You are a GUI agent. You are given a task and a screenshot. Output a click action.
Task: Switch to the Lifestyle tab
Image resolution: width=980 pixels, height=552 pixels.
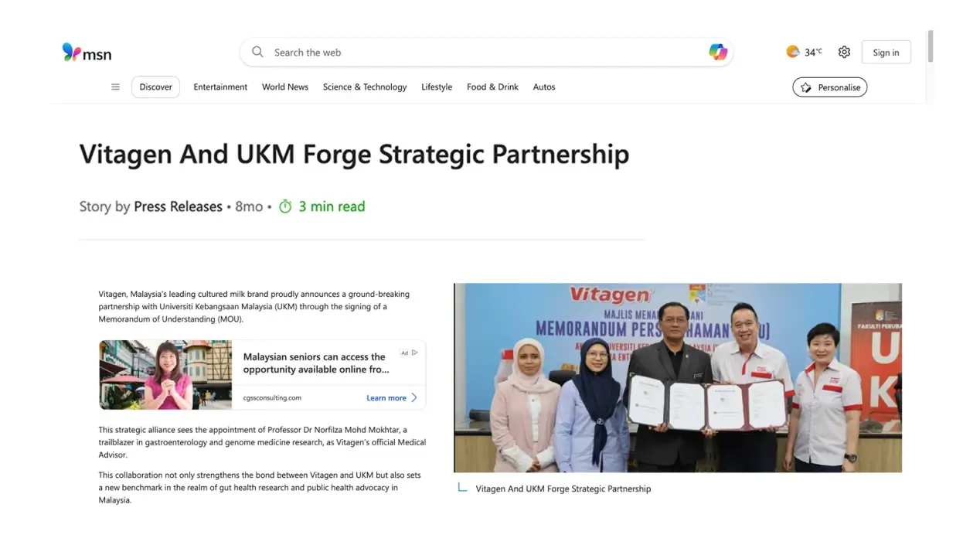437,87
